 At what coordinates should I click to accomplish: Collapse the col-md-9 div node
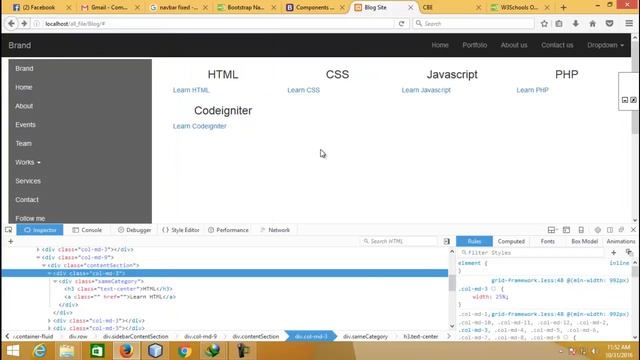point(38,258)
